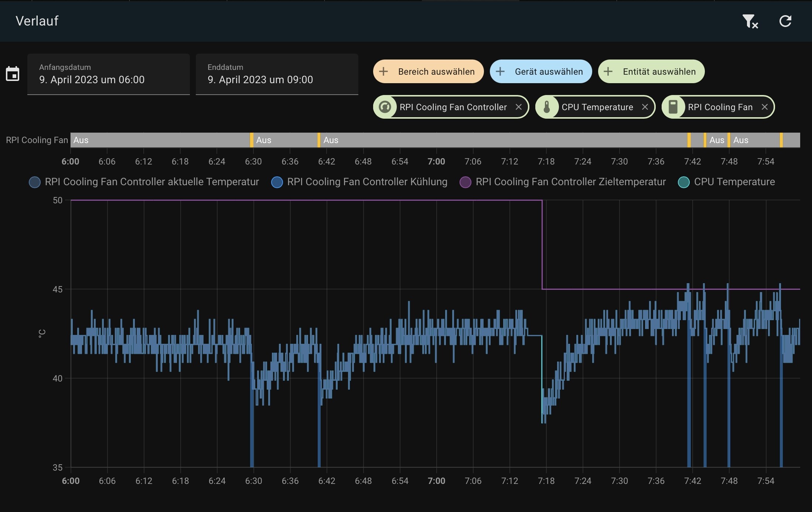The image size is (812, 512).
Task: Open the Gerät auswählen picker
Action: click(x=541, y=71)
